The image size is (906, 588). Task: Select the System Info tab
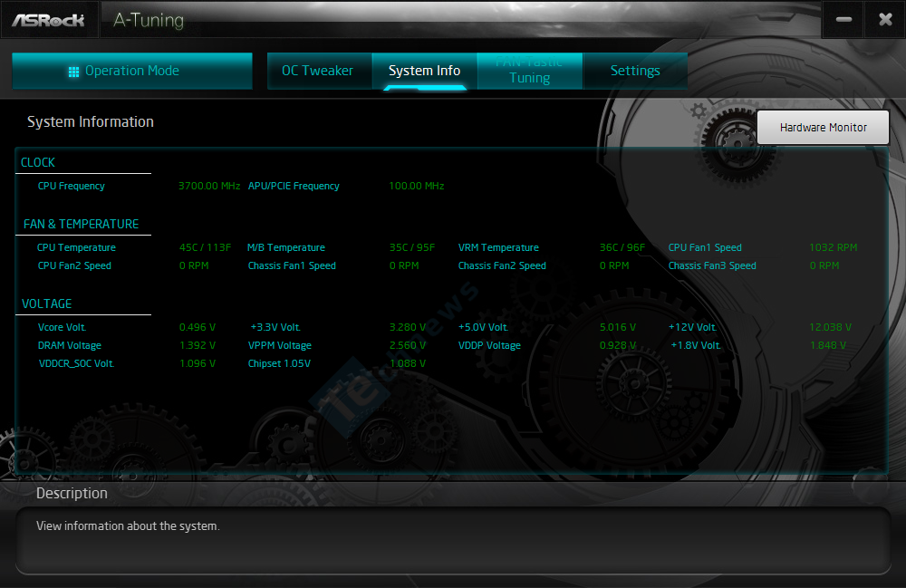(x=425, y=71)
